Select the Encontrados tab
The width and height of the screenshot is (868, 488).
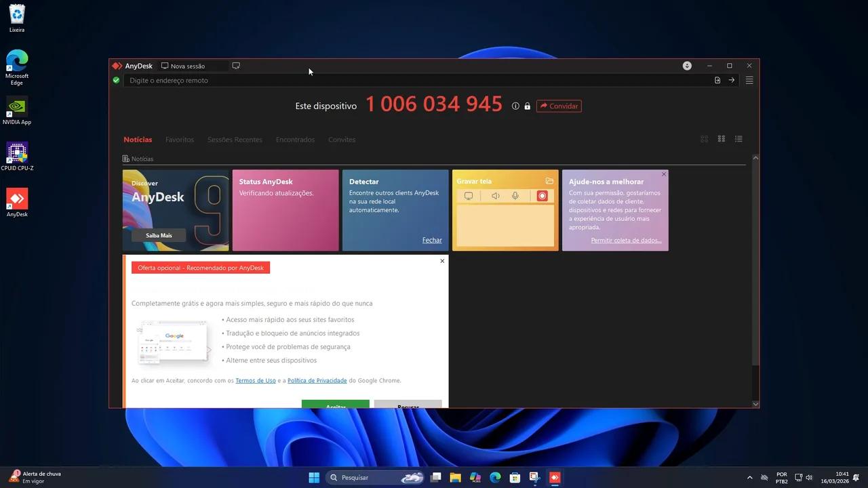(295, 140)
